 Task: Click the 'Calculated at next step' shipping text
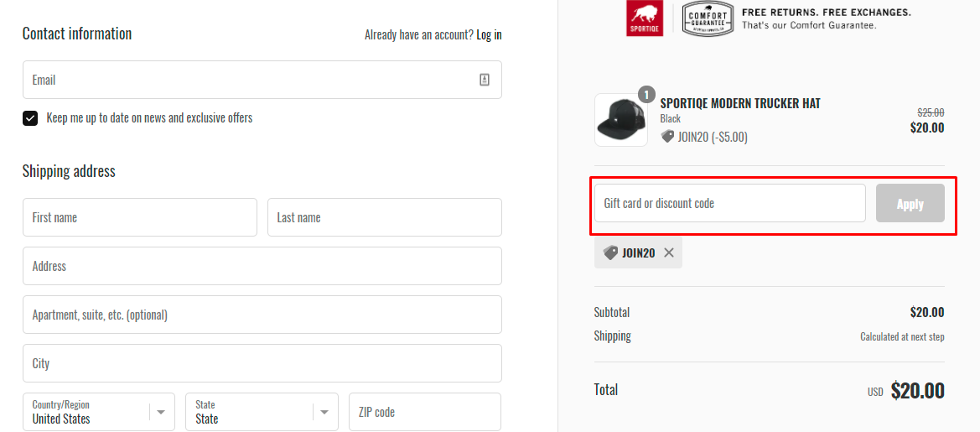click(x=902, y=337)
